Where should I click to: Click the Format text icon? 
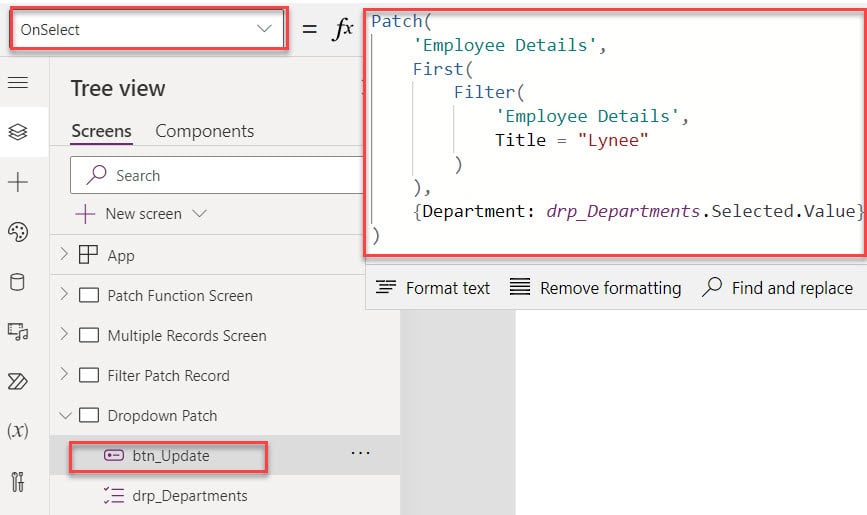click(385, 287)
